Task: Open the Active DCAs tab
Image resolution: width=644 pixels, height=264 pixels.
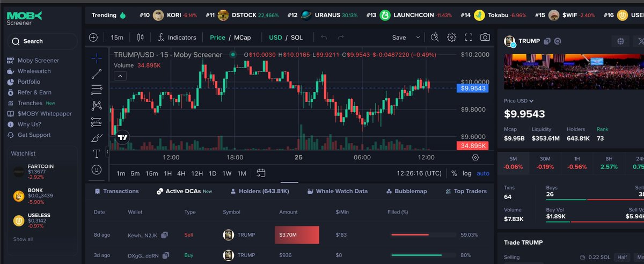Action: 184,191
